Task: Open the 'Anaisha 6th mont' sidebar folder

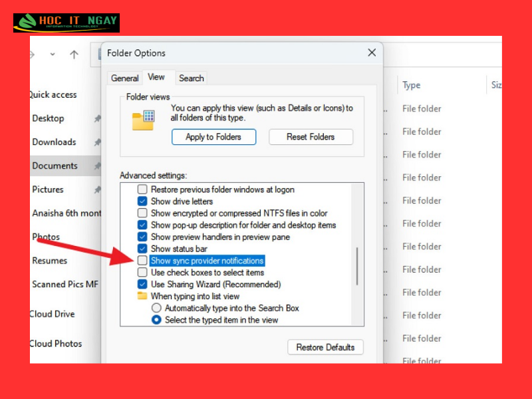Action: 66,213
